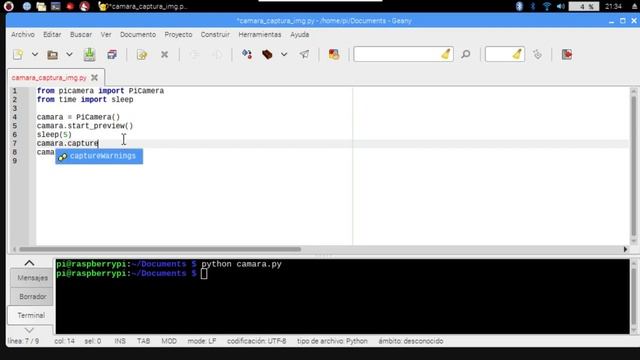Open the volume speaker tray icon

click(x=561, y=6)
